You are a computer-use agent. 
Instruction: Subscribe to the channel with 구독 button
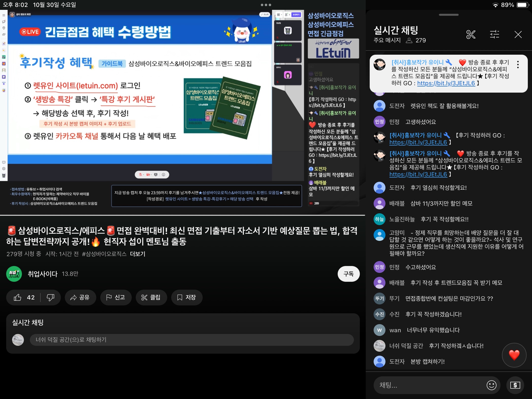tap(348, 274)
